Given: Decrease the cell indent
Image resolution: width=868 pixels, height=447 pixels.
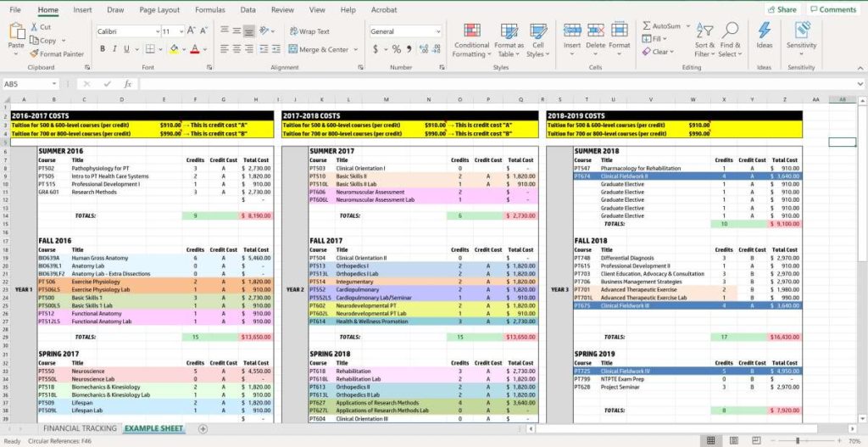Looking at the screenshot, I should tap(263, 48).
